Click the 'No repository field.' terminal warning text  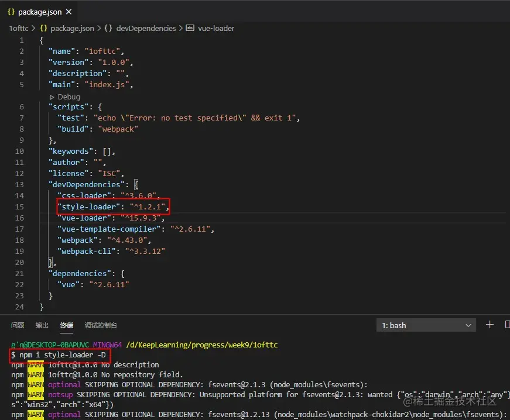[x=142, y=374]
